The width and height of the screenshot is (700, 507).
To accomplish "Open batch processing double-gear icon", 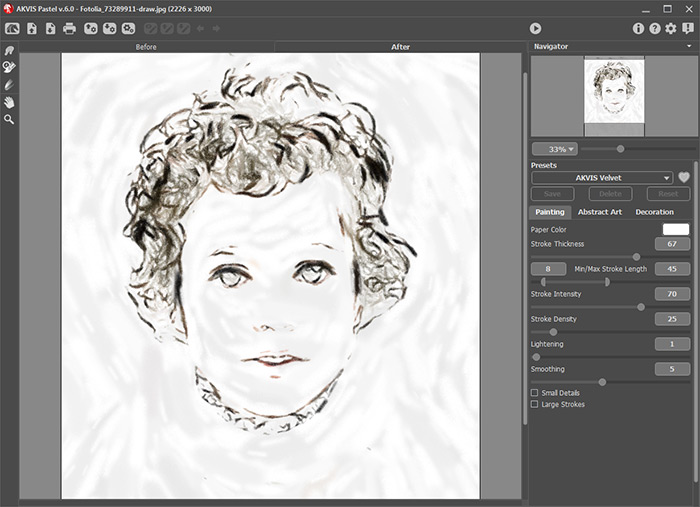I will 129,29.
